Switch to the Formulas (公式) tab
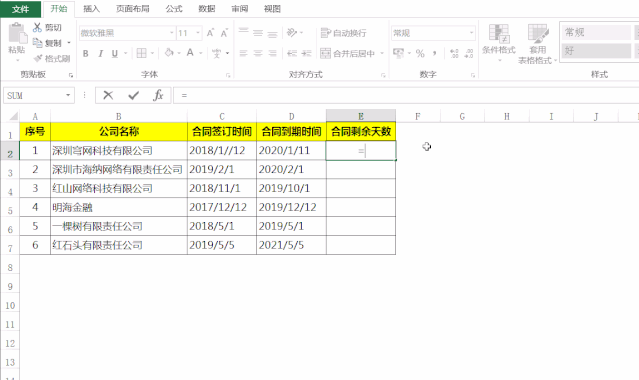Image resolution: width=639 pixels, height=380 pixels. 174,9
